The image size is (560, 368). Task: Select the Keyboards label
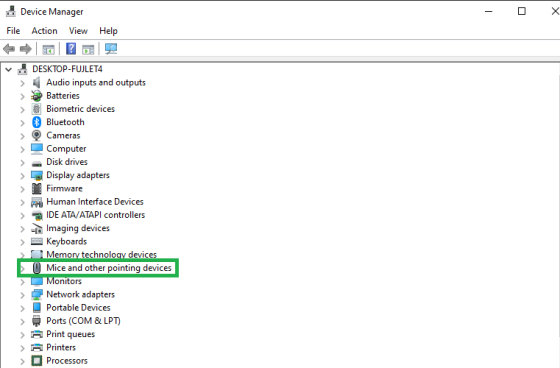coord(66,242)
